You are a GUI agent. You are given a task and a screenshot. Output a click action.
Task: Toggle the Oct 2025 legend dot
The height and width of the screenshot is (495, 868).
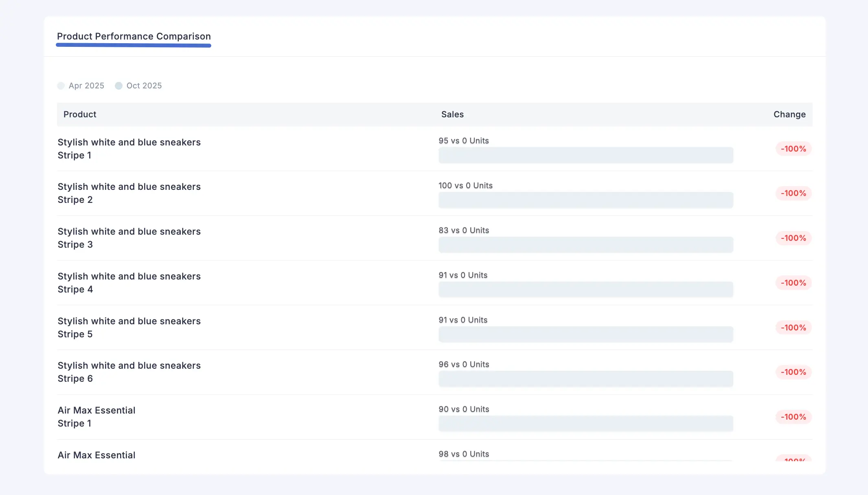coord(118,86)
